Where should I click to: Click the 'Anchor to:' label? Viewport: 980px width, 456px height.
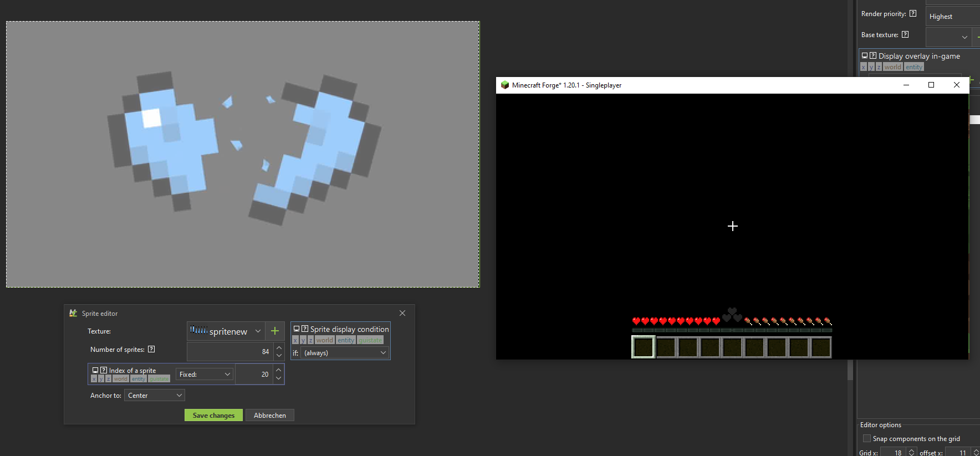106,396
